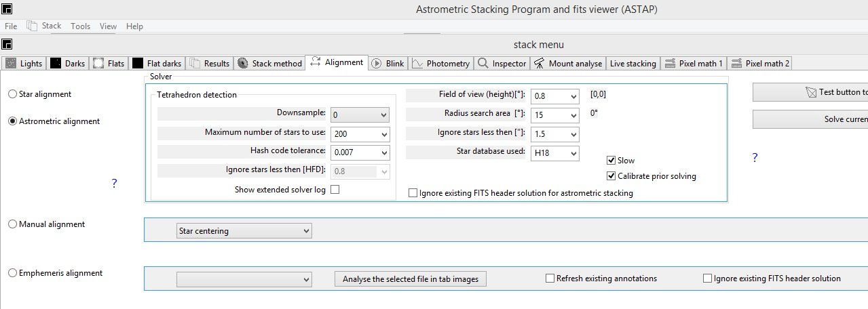Expand the Downsample dropdown
This screenshot has height=309, width=868.
384,115
